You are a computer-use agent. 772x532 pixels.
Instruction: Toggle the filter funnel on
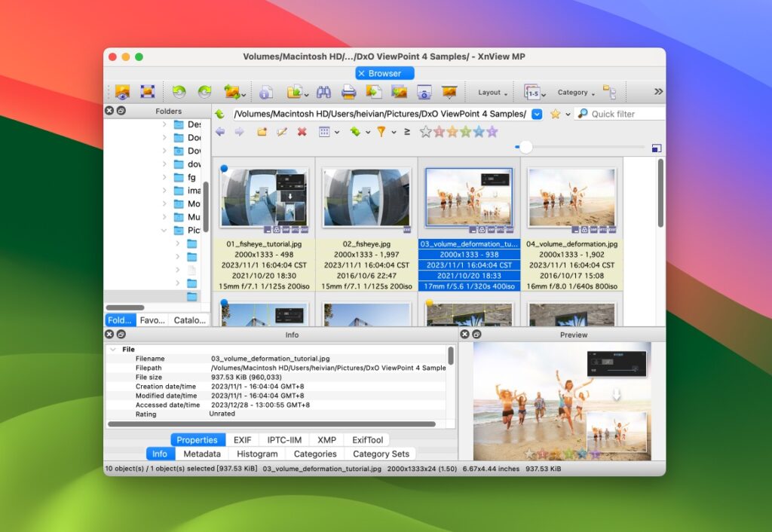pyautogui.click(x=380, y=132)
